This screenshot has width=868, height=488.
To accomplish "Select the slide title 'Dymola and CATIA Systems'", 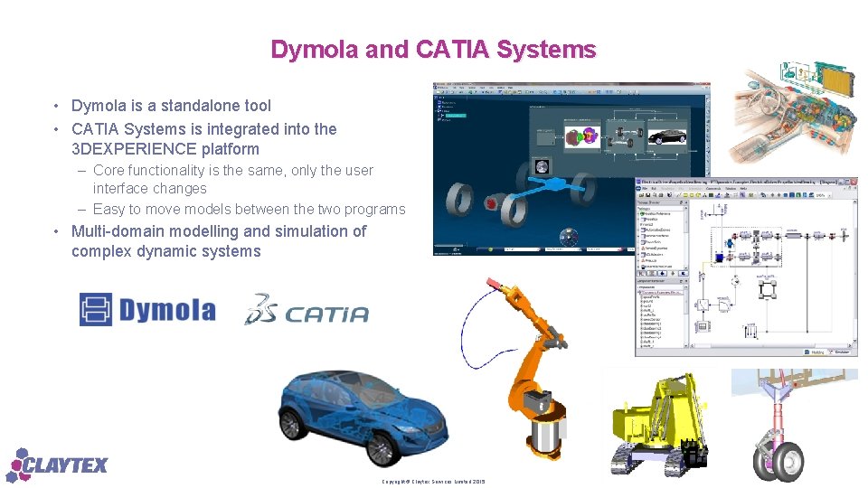I will tap(433, 49).
